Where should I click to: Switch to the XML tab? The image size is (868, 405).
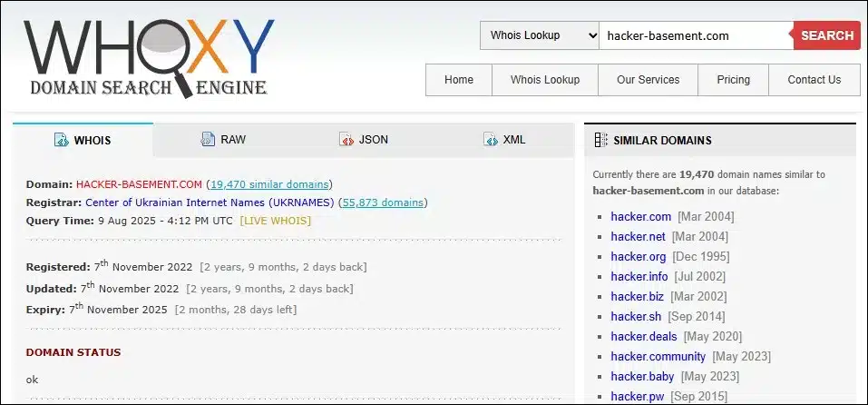(504, 140)
